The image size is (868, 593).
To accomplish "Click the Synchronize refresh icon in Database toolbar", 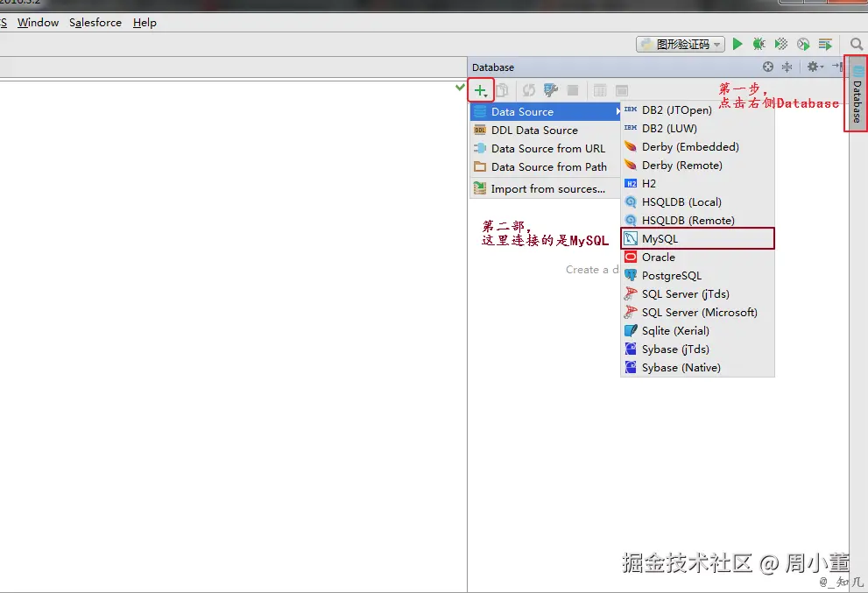I will 529,90.
